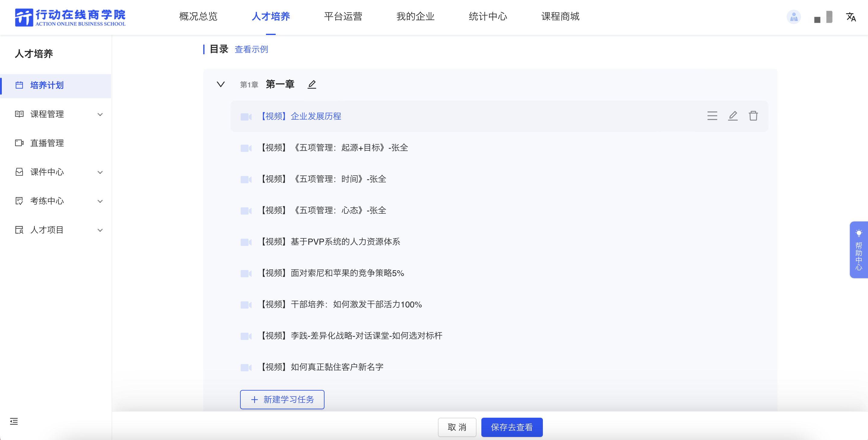Click video icon beside 干部培养 item
Image resolution: width=868 pixels, height=440 pixels.
click(246, 305)
